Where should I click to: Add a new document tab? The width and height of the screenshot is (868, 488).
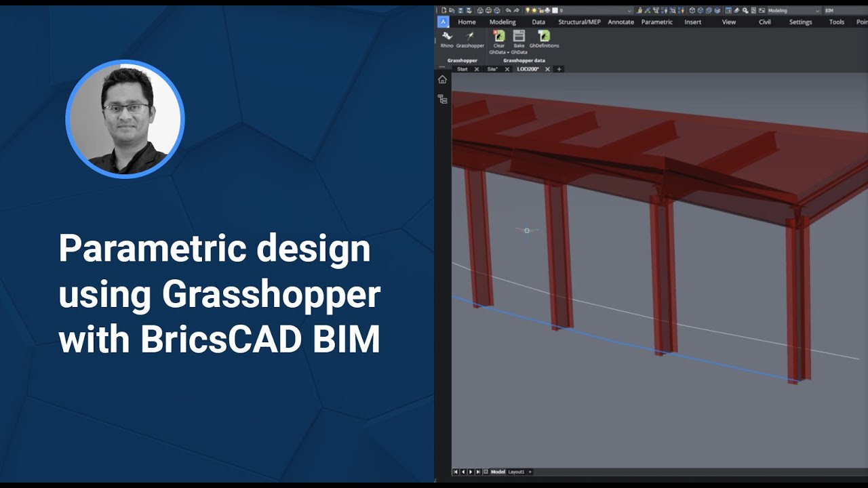[559, 69]
